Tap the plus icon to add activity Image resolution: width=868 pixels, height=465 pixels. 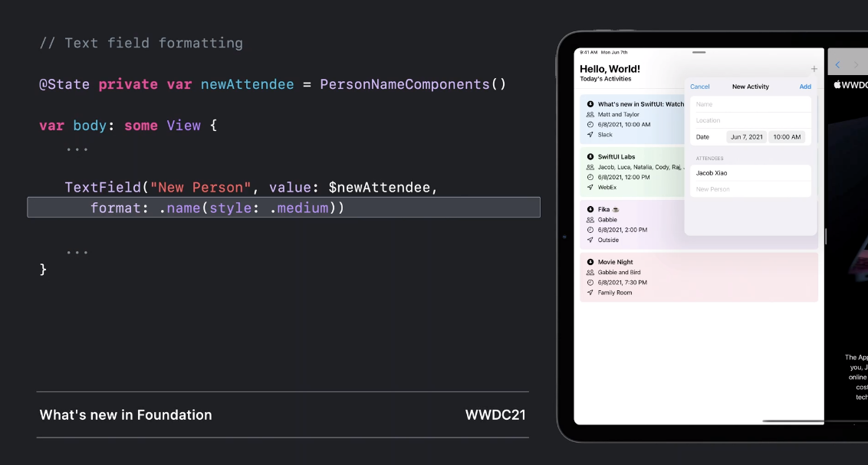pos(814,69)
